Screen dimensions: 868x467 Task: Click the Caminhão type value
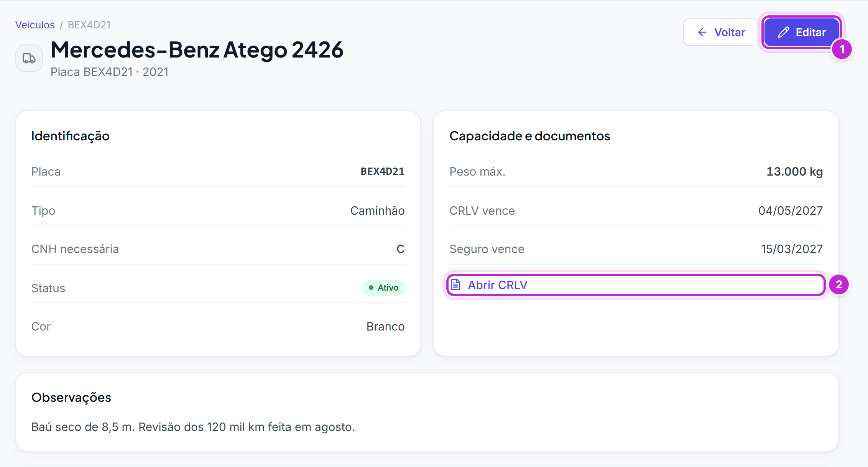378,210
